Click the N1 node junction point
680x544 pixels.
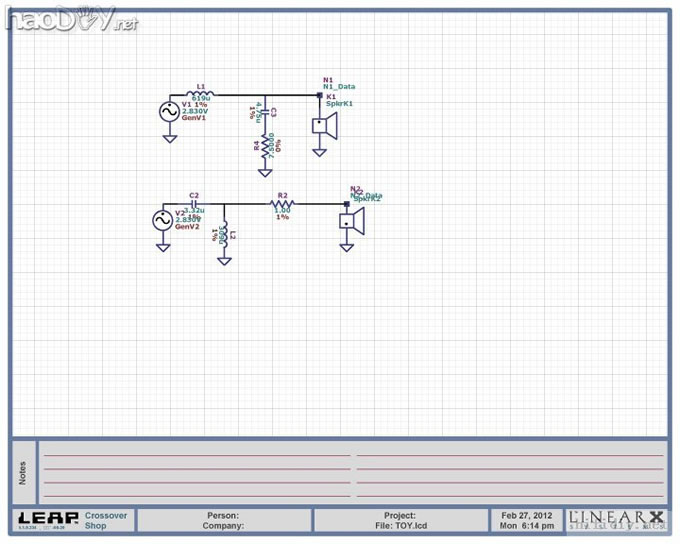point(319,95)
